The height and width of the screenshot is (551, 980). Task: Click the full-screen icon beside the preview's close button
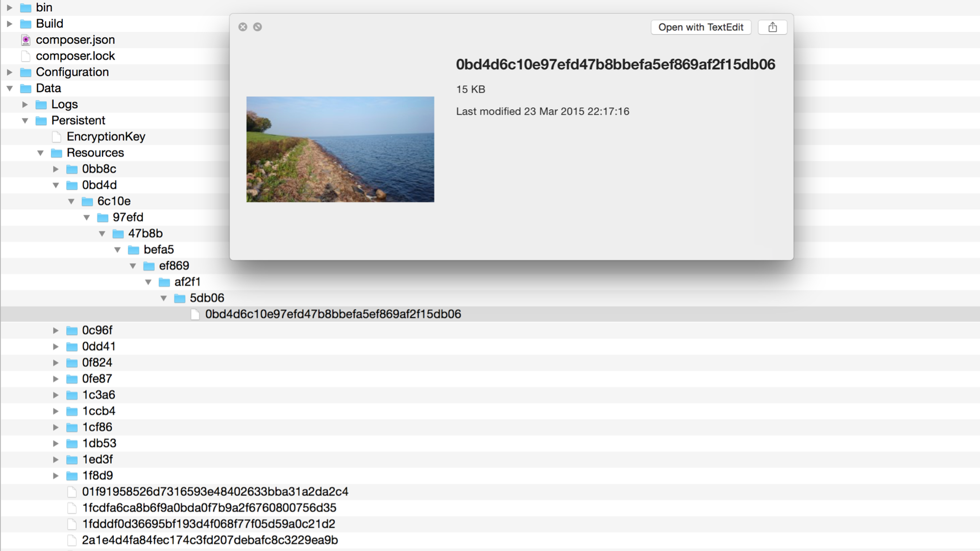click(258, 27)
